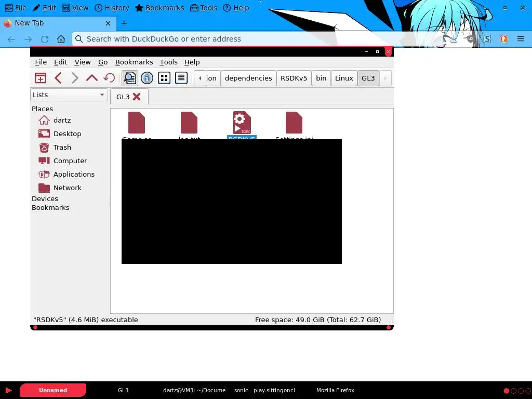Viewport: 532px width, 399px height.
Task: Navigate to dependencies in the path bar
Action: click(248, 78)
